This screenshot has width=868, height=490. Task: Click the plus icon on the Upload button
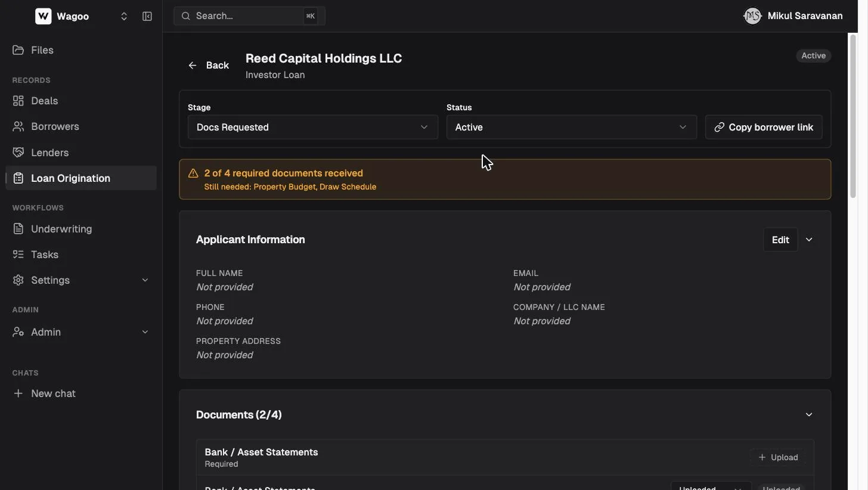(762, 457)
